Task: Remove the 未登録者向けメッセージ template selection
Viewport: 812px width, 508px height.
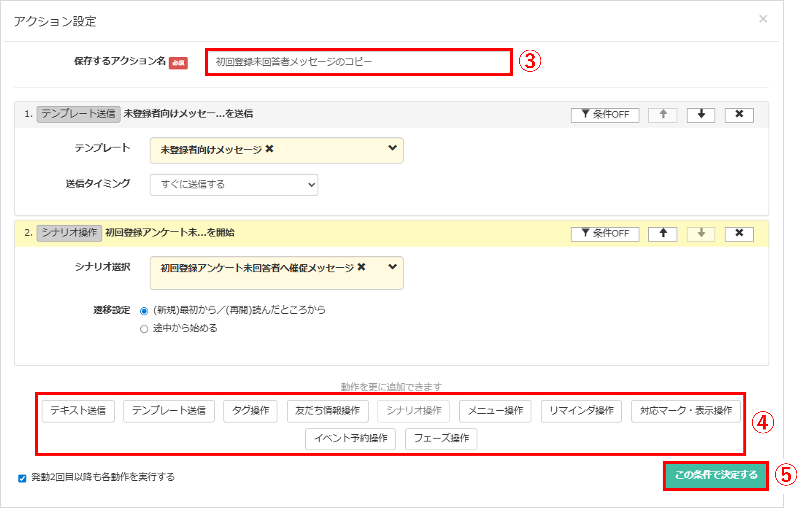Action: (269, 149)
